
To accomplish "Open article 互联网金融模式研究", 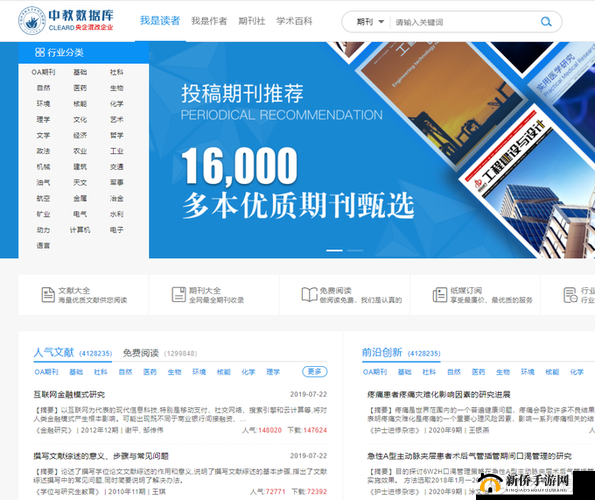I will [69, 395].
